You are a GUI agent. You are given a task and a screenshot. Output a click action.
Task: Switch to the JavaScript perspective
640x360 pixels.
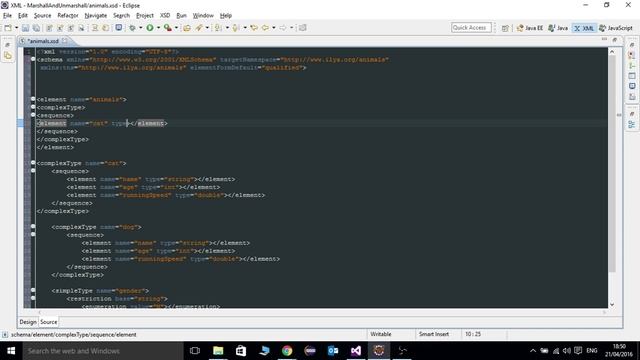tap(616, 28)
